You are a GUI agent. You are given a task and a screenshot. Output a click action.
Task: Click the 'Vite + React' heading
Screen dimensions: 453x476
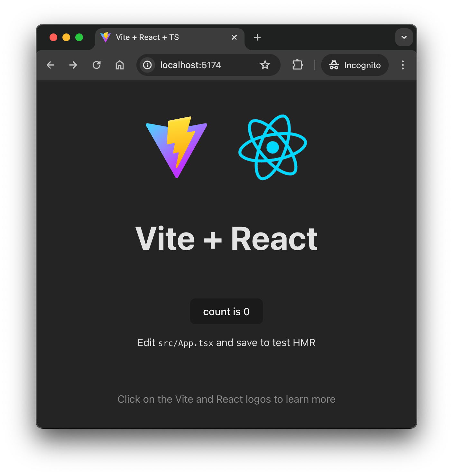click(226, 239)
